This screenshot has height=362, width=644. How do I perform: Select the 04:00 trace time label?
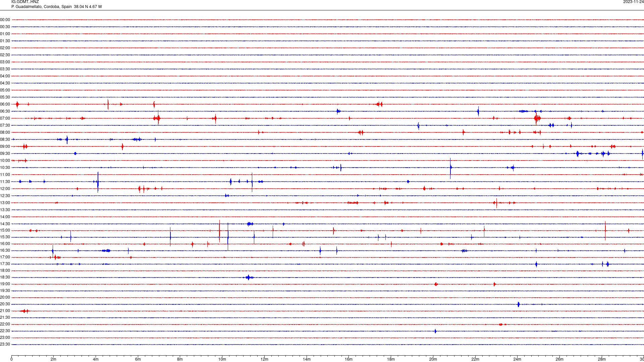pyautogui.click(x=5, y=76)
